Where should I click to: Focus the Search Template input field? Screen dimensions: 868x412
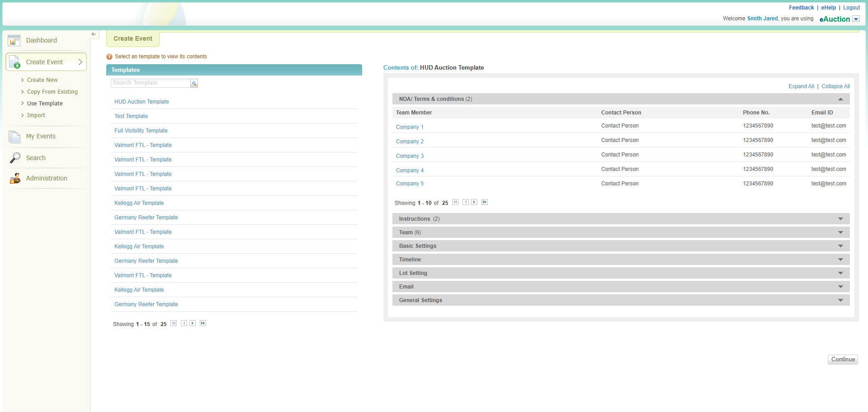click(150, 83)
